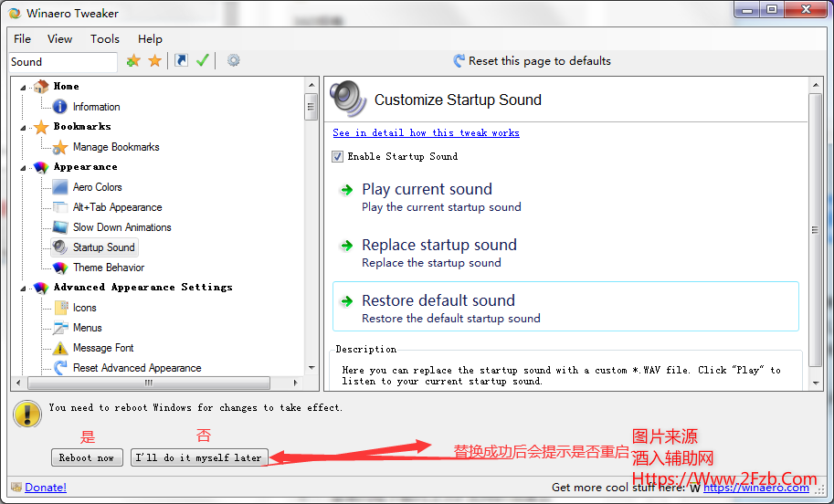Click the green checkmark toolbar icon

point(202,60)
